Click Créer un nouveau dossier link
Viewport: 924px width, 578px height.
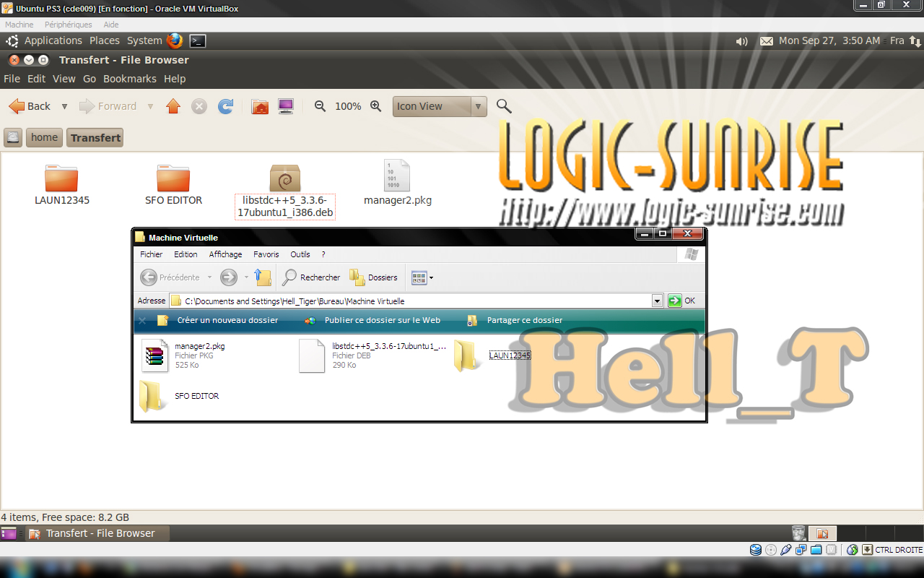click(227, 320)
